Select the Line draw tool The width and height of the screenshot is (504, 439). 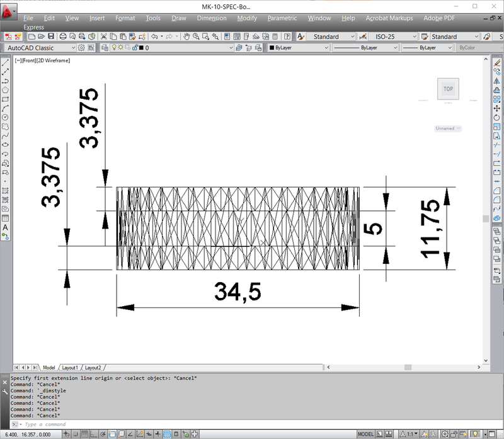[x=5, y=63]
